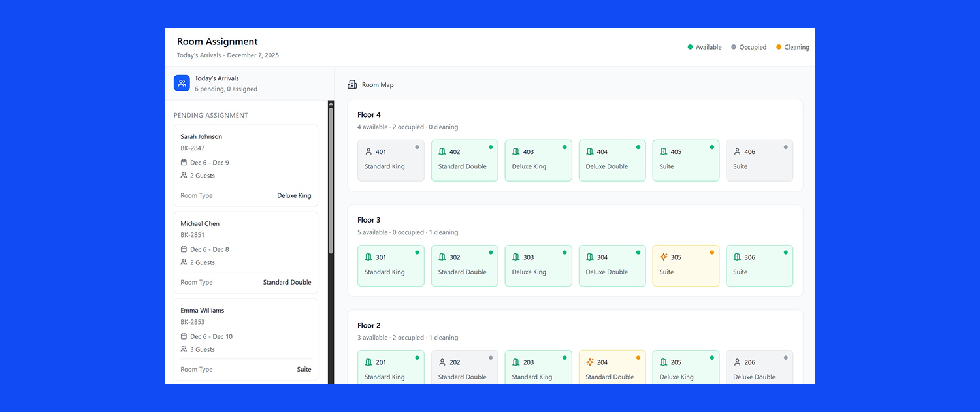Toggle the green availability dot on room 302
Screen dimensions: 980x412
(x=491, y=251)
